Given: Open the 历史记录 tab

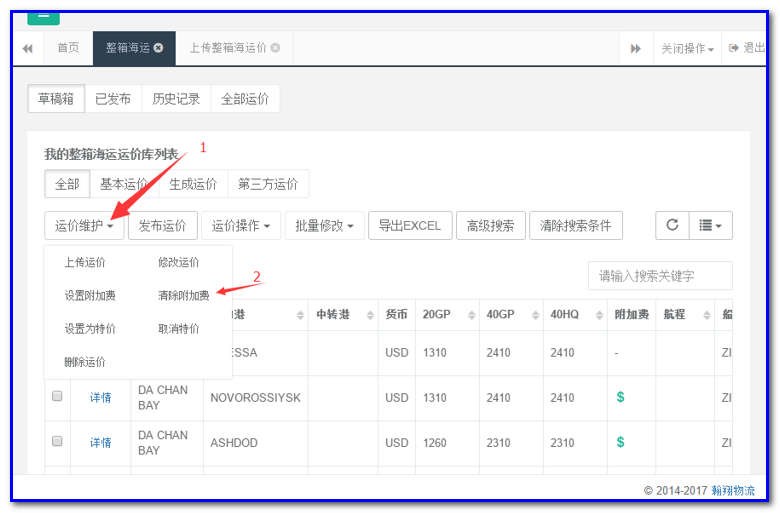Looking at the screenshot, I should 176,99.
